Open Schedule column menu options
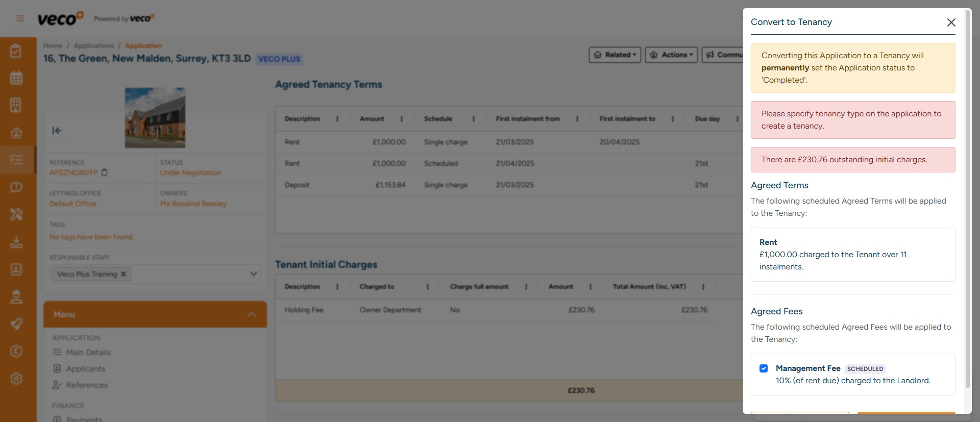This screenshot has width=980, height=422. tap(474, 119)
